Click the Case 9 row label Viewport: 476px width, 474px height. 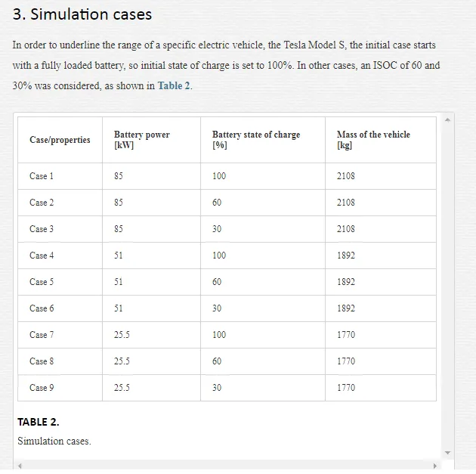(42, 388)
